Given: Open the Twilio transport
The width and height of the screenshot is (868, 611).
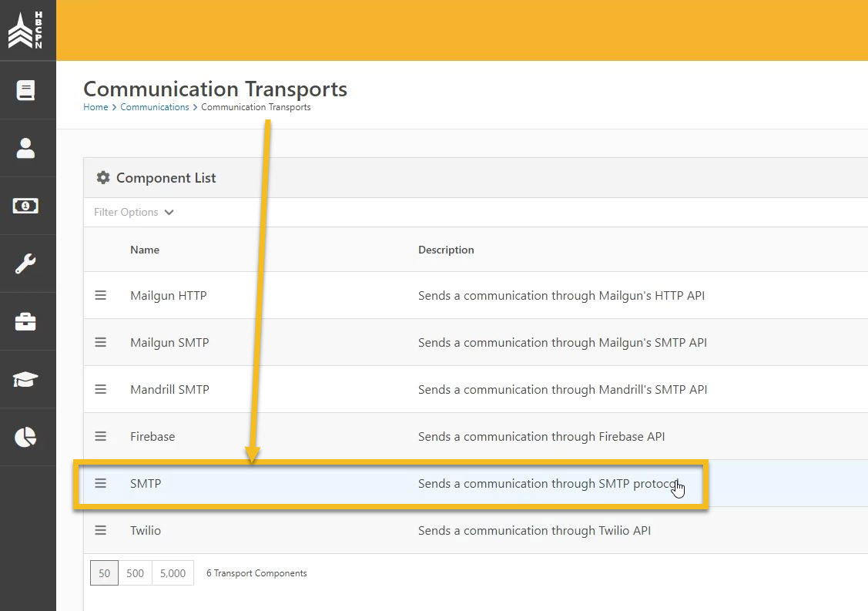Looking at the screenshot, I should (x=146, y=531).
